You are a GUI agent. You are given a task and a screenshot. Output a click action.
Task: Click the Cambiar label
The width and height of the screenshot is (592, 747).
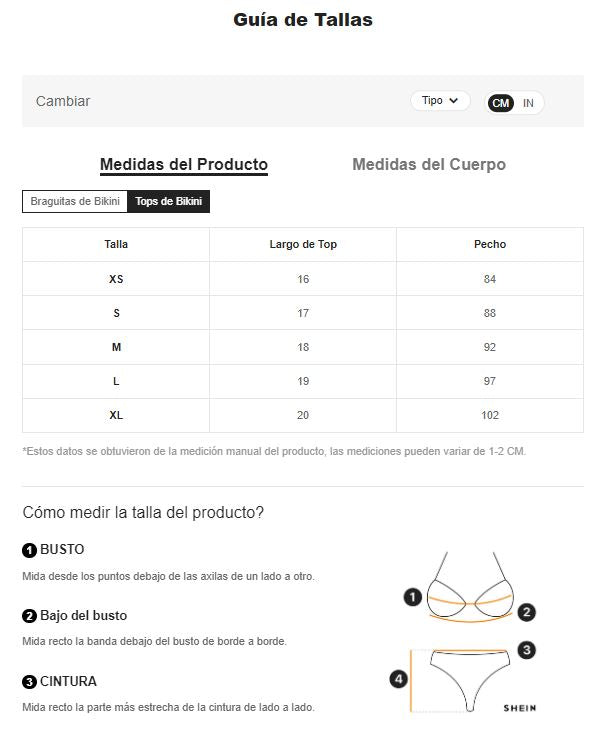63,101
